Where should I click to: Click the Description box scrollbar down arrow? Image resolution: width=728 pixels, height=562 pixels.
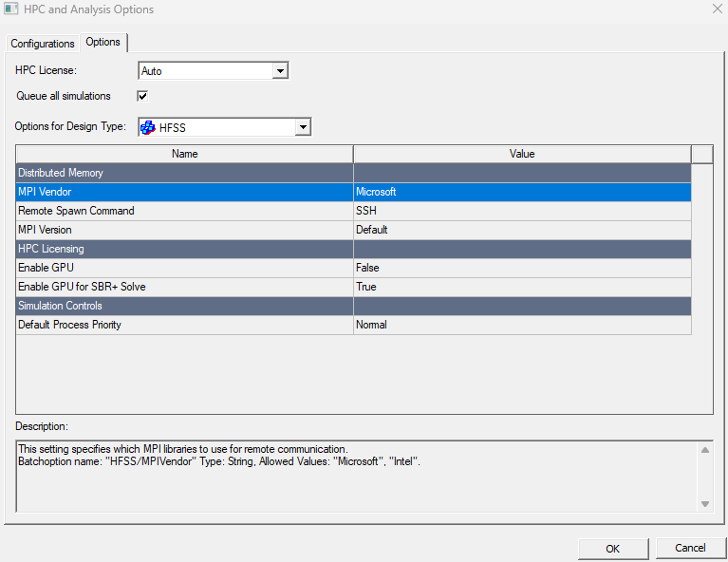705,504
